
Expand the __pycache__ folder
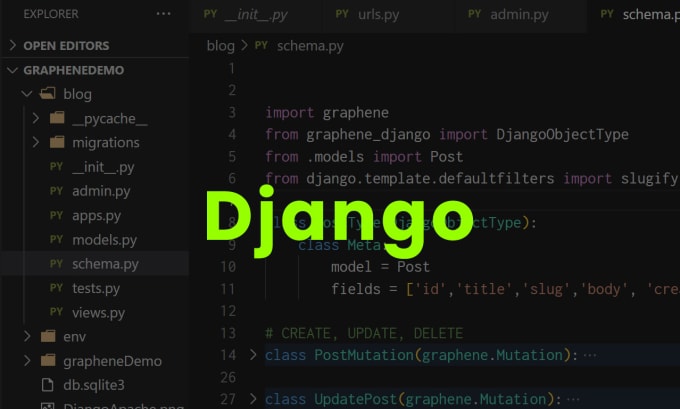(36, 118)
